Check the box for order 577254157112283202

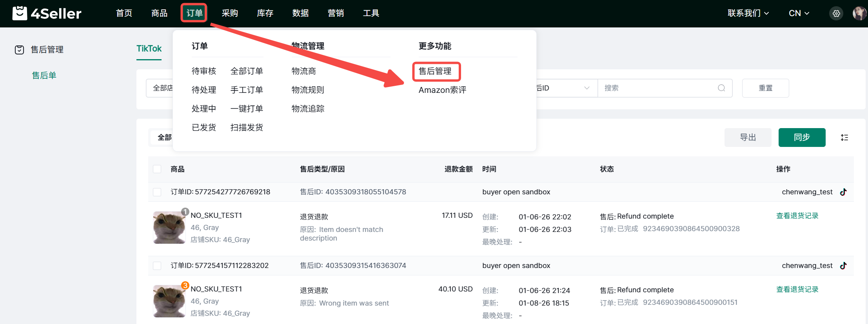(x=157, y=266)
